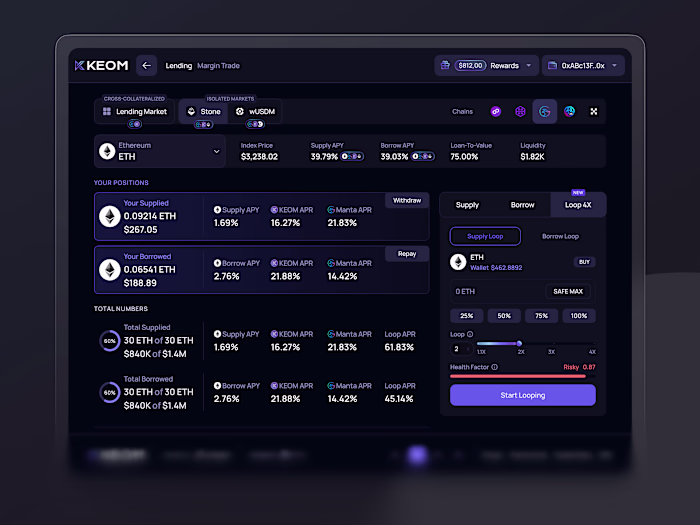Click the reward badges beside Supply APY 39.79%

[352, 156]
